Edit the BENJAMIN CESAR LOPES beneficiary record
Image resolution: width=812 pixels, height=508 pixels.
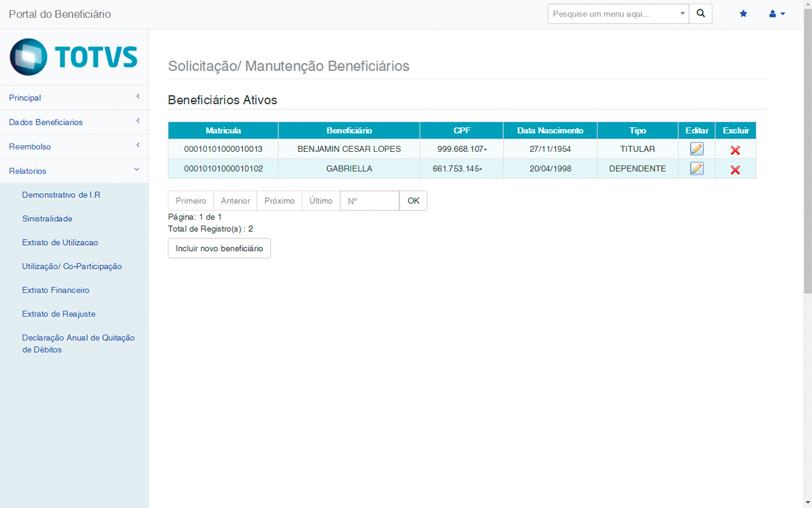[696, 149]
